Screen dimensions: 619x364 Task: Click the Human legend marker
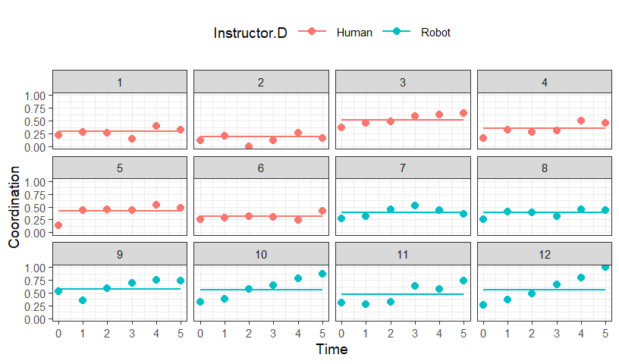coord(312,32)
